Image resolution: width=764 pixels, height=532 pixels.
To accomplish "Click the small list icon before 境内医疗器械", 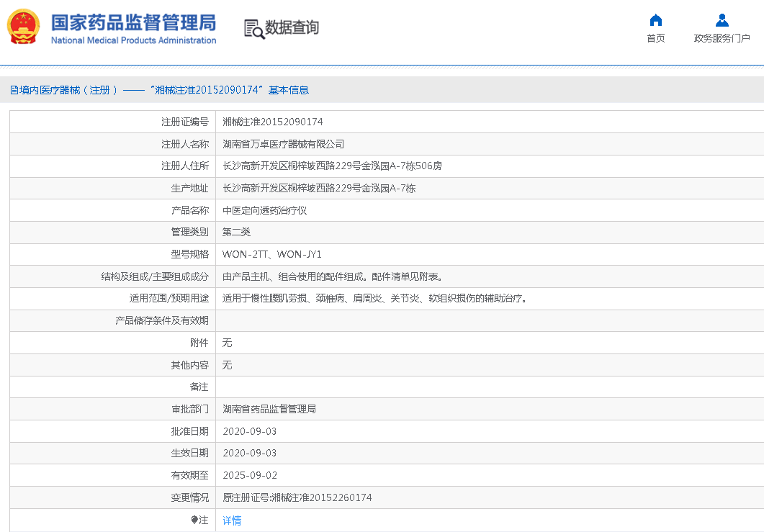I will (14, 91).
